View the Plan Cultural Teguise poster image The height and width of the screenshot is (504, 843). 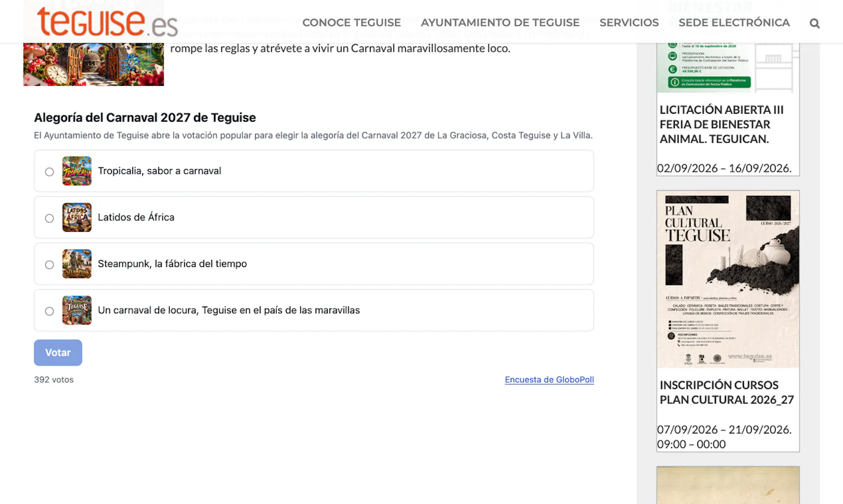point(728,279)
